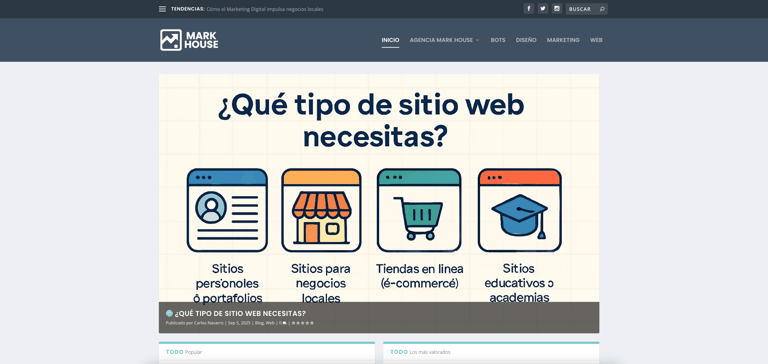Screen dimensions: 768x364
Task: Open the Instagram social icon
Action: (557, 9)
